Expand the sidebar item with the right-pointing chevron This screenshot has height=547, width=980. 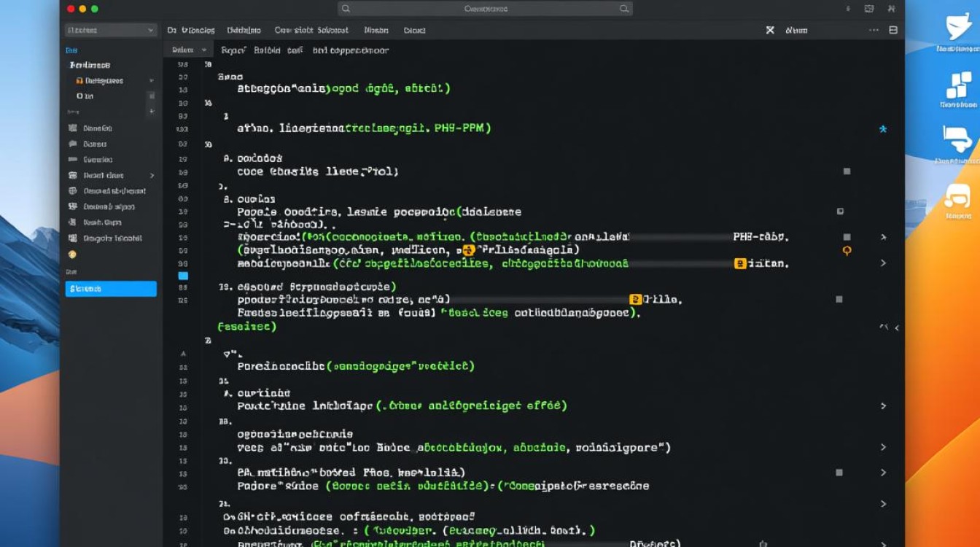[x=152, y=176]
